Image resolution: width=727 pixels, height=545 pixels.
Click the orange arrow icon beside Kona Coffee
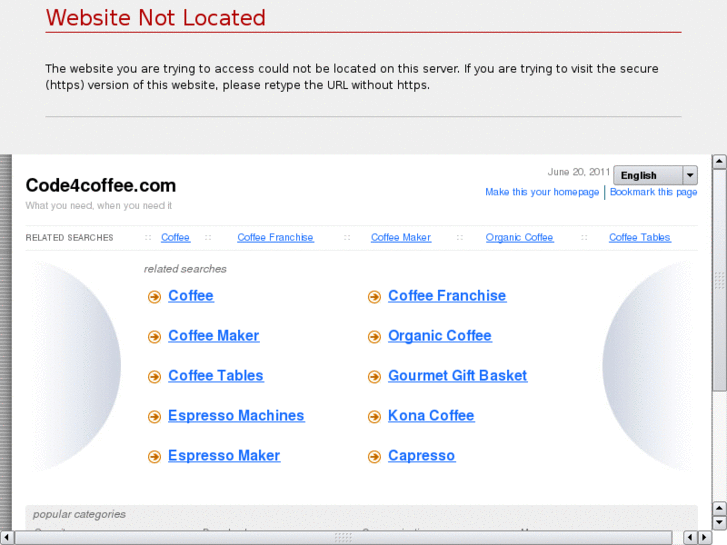click(374, 417)
